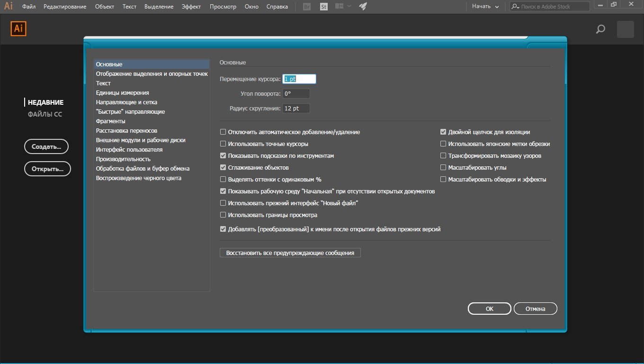Screen dimensions: 644x364
Task: Open the "Эффект" menu
Action: click(191, 7)
